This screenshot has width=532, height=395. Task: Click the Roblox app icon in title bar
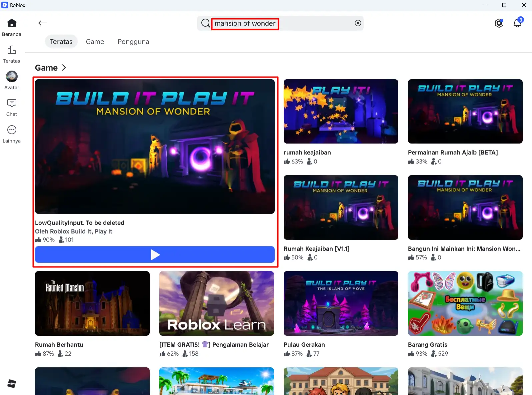pyautogui.click(x=5, y=5)
